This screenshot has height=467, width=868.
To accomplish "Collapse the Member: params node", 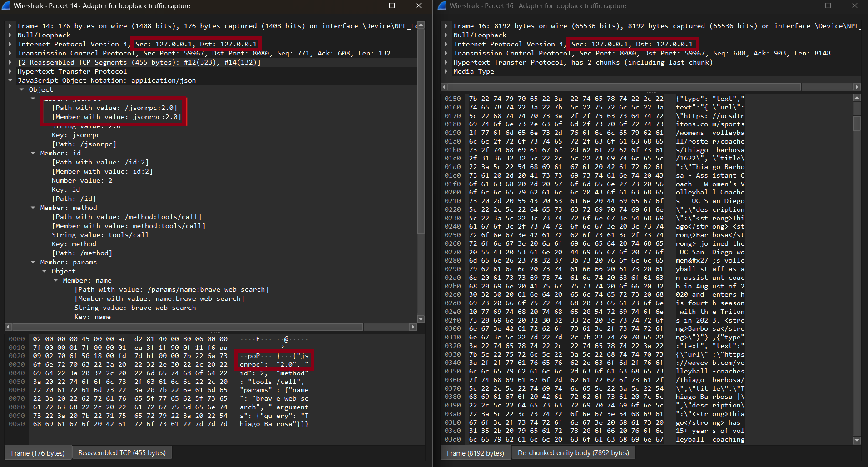I will (x=33, y=262).
